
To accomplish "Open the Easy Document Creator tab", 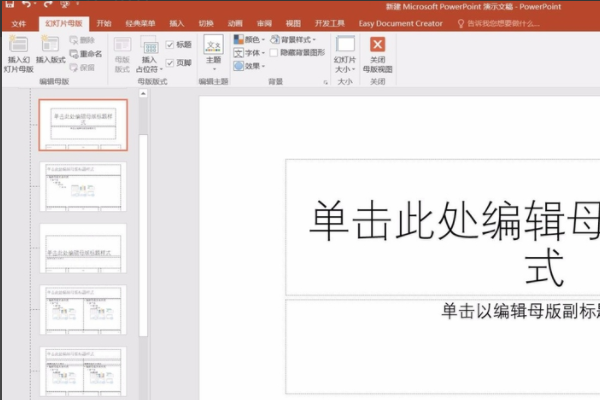I will (401, 24).
